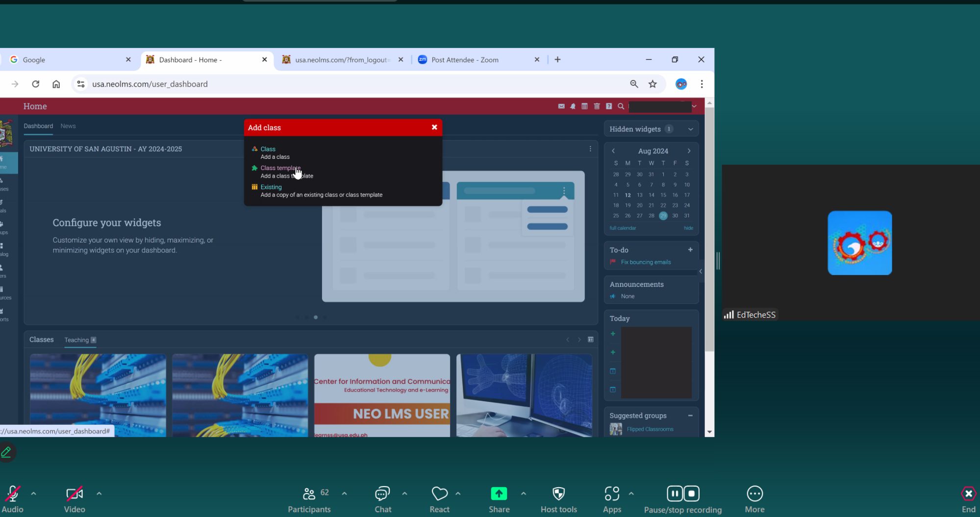Stop the Zoom recording
Viewport: 980px width, 517px height.
point(691,493)
